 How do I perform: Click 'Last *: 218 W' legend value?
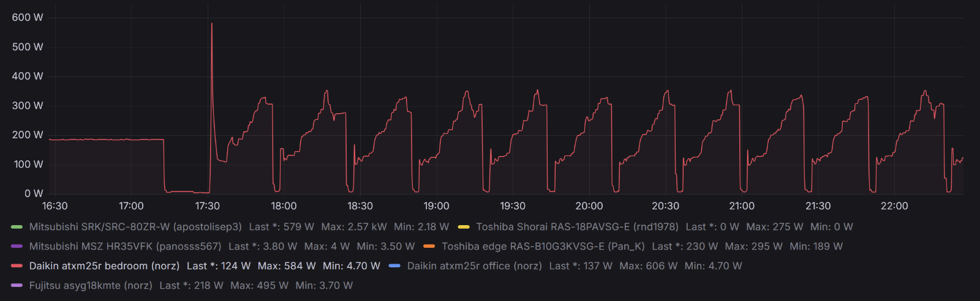(x=192, y=286)
